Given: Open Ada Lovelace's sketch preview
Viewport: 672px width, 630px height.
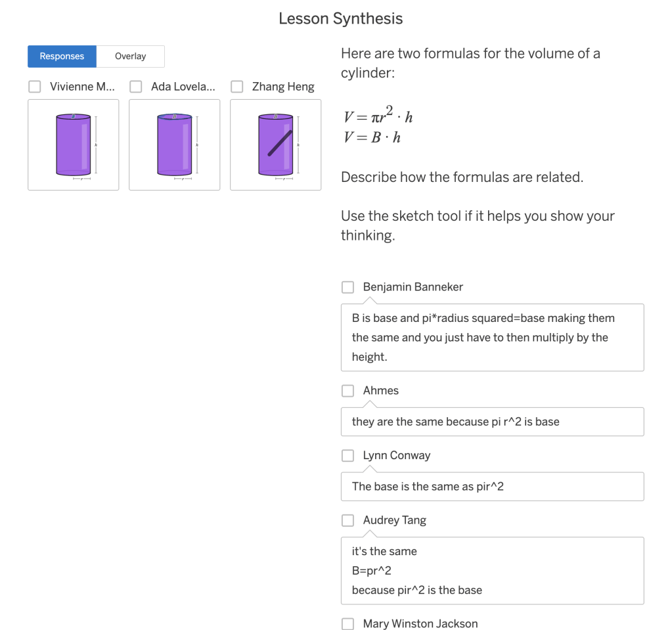Looking at the screenshot, I should (174, 145).
